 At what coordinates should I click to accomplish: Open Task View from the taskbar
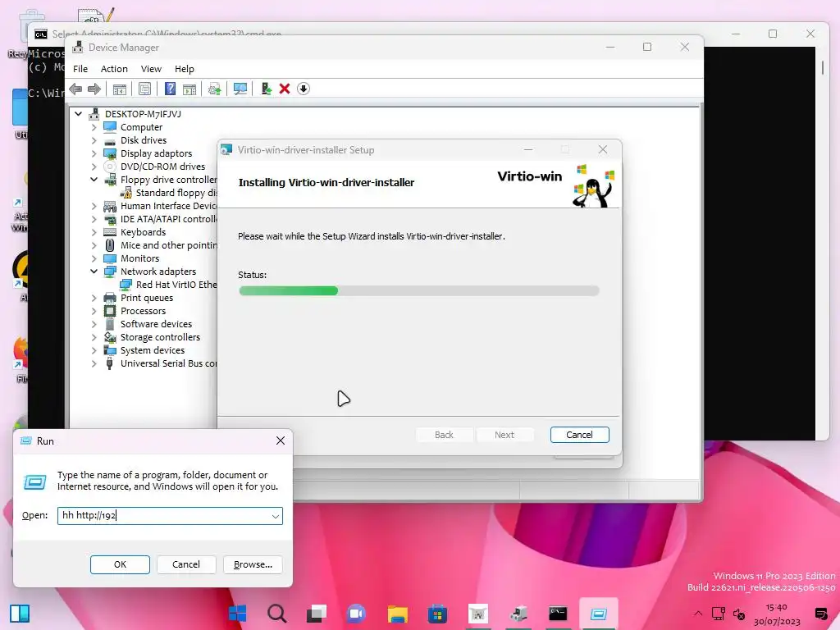click(317, 614)
